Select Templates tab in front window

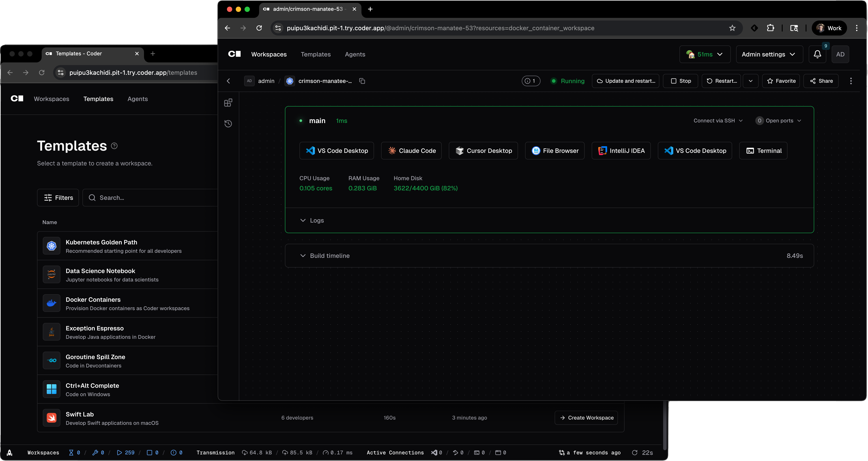(315, 54)
